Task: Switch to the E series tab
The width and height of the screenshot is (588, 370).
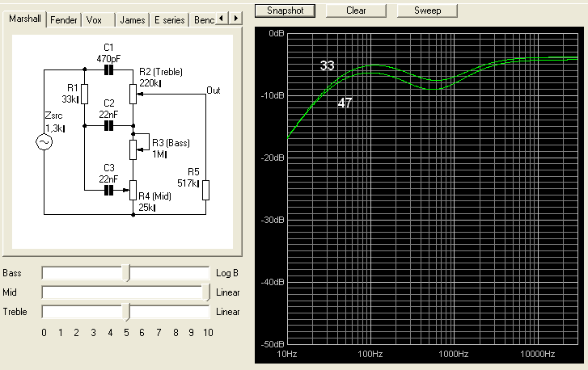Action: [168, 19]
